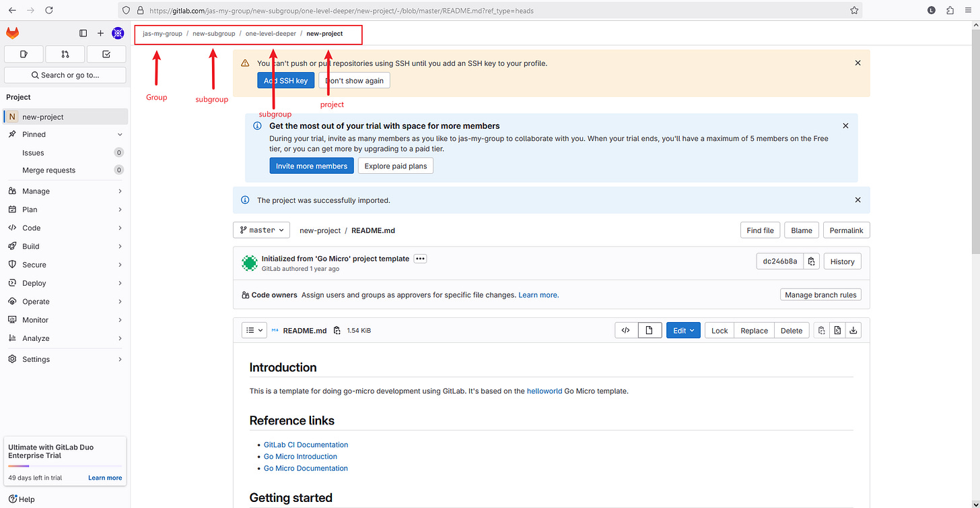This screenshot has width=980, height=508.
Task: Copy file contents icon
Action: click(821, 330)
